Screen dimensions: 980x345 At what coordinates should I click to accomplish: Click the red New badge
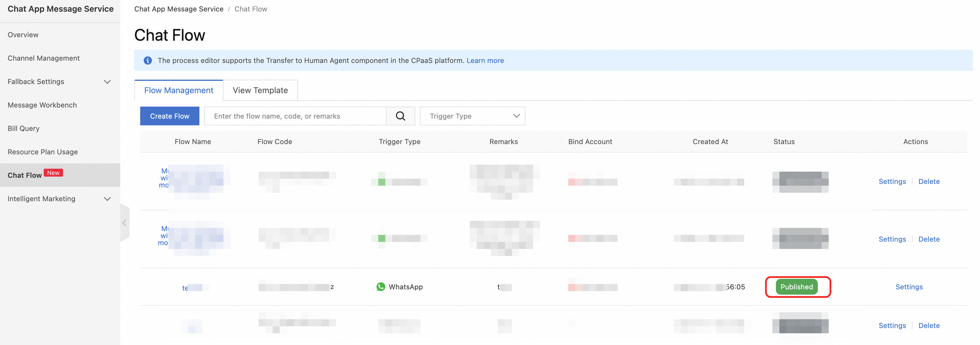(53, 173)
